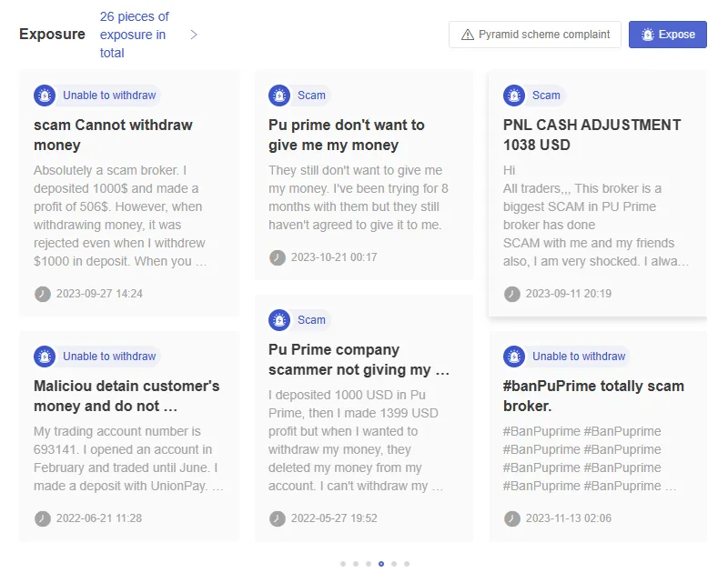Go to first carousel page dot

click(x=343, y=564)
